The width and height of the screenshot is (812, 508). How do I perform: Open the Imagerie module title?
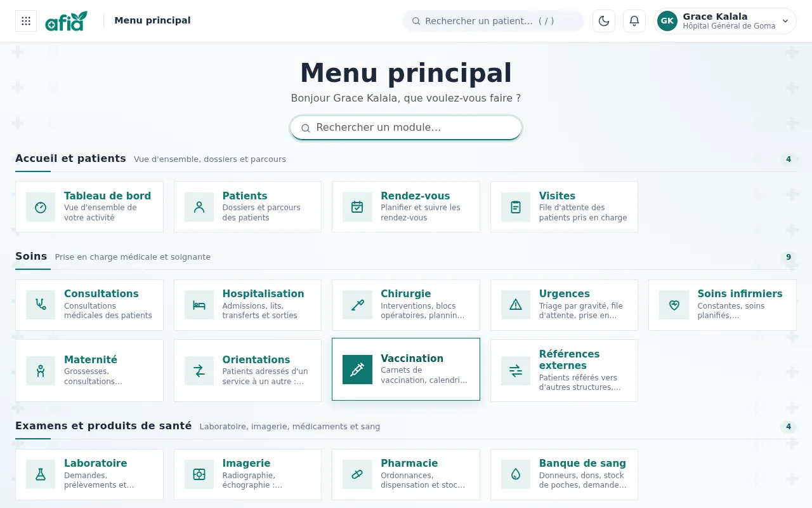pos(247,463)
